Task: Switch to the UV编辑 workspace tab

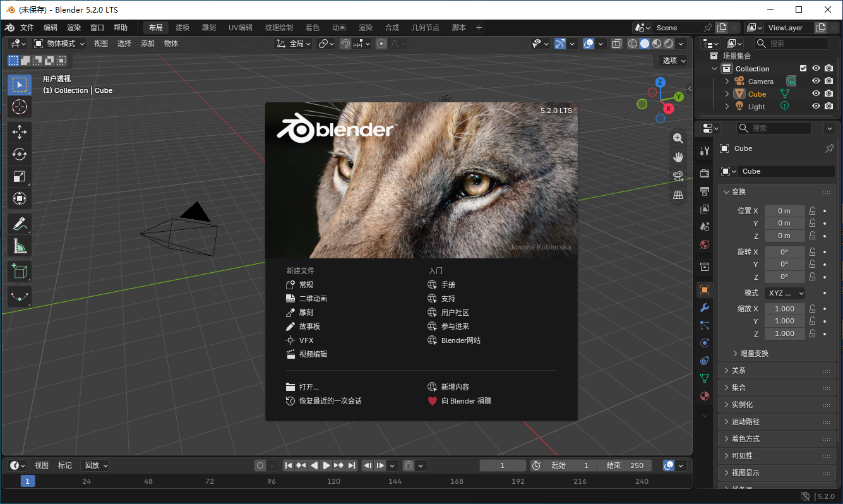Action: click(x=241, y=28)
